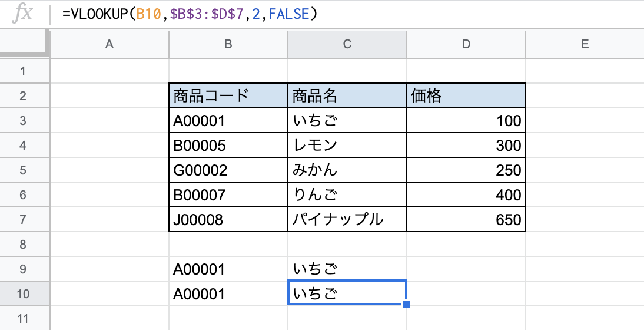Select cell B00005
644x330 pixels.
point(228,145)
